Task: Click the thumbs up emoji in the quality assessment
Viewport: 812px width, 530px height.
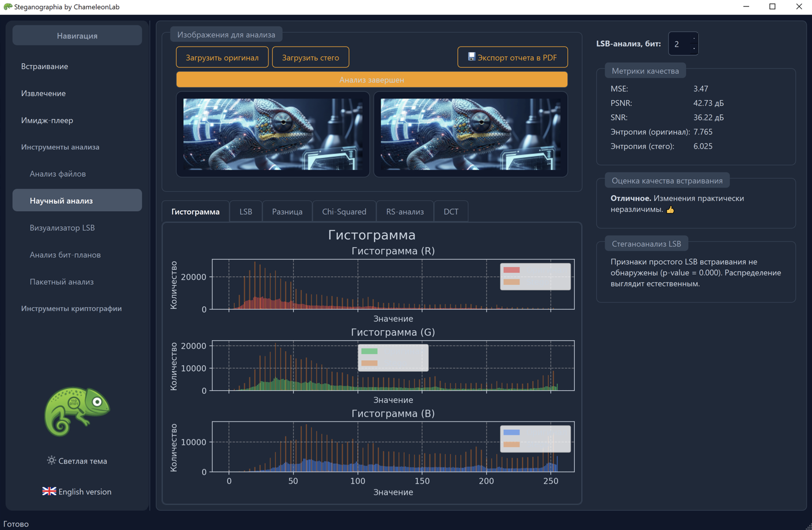Action: 670,209
